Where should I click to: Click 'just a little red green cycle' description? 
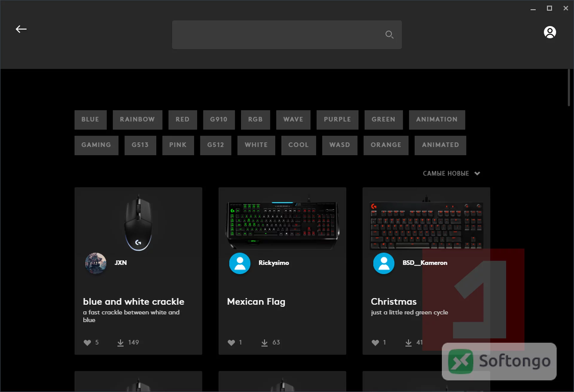coord(409,313)
